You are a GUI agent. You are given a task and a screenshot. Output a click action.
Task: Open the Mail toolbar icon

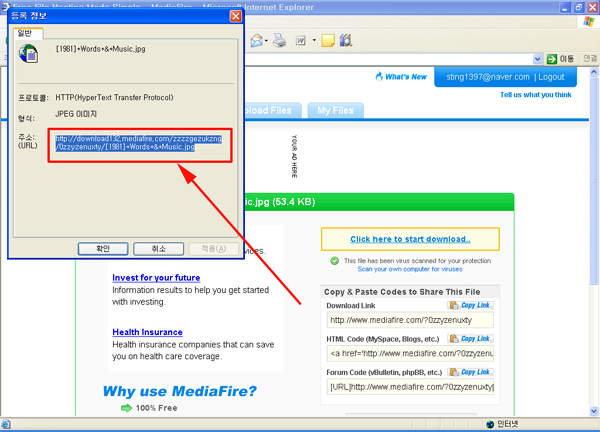257,40
